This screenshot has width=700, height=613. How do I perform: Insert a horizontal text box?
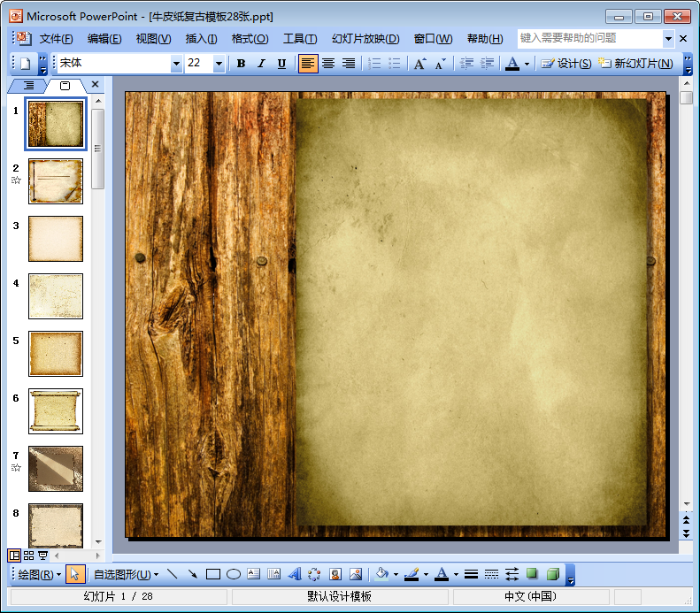point(254,575)
